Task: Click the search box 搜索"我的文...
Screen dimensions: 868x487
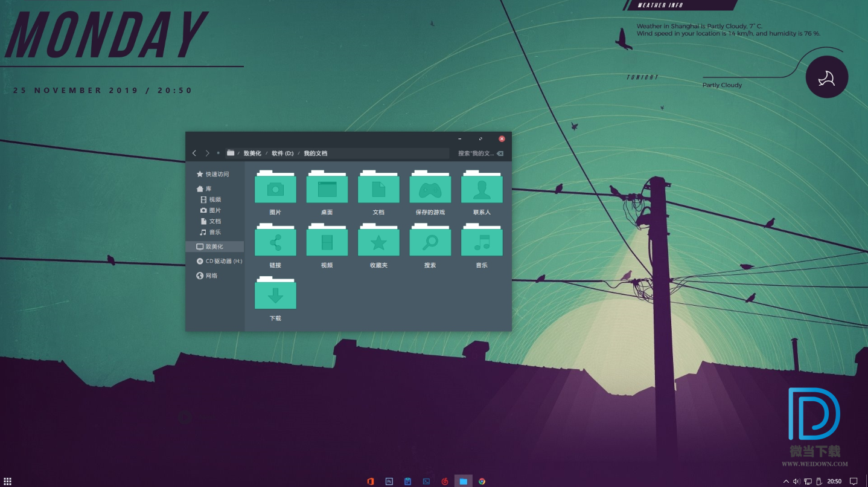Action: [476, 153]
